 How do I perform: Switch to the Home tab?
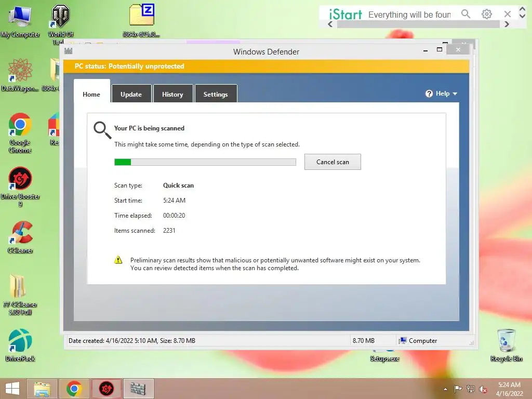click(91, 94)
